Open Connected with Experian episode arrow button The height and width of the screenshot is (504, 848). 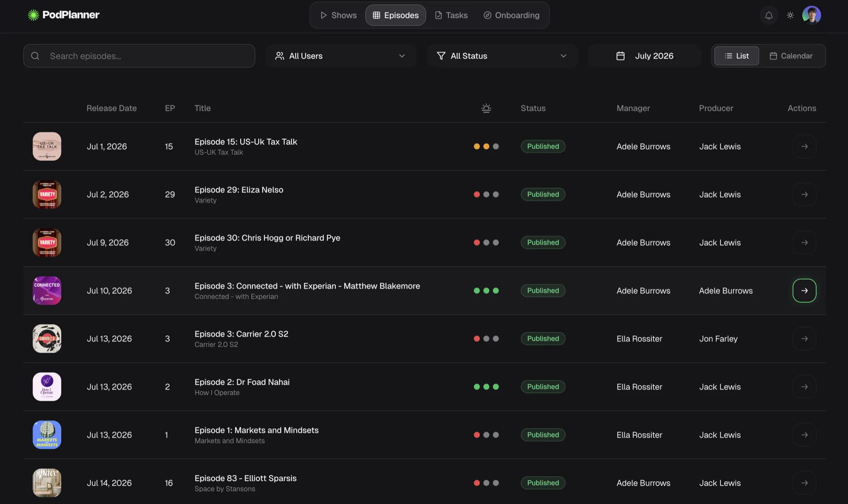point(804,291)
